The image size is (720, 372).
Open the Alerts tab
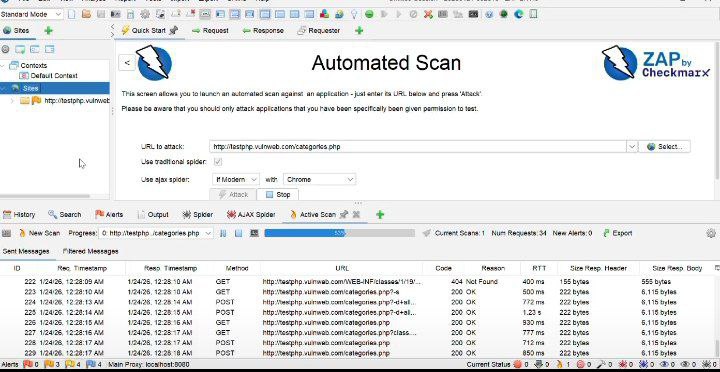(109, 214)
